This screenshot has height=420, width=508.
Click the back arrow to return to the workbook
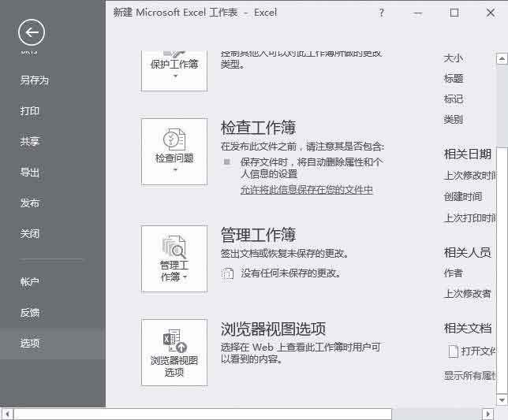pos(32,32)
